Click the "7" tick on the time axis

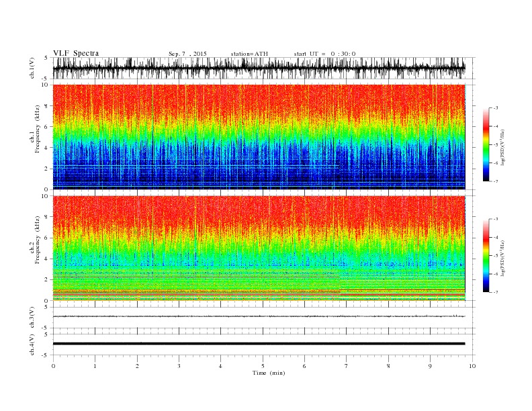point(347,366)
